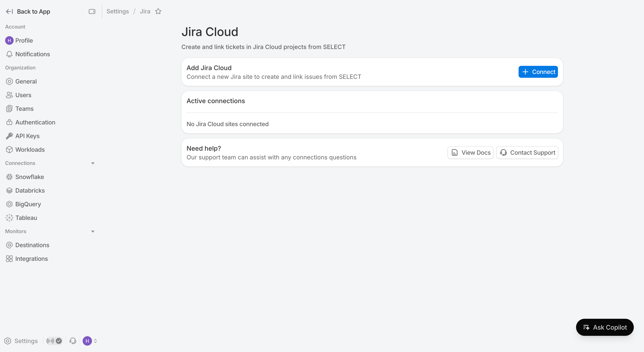The width and height of the screenshot is (644, 352).
Task: Click the View Docs button
Action: [470, 153]
